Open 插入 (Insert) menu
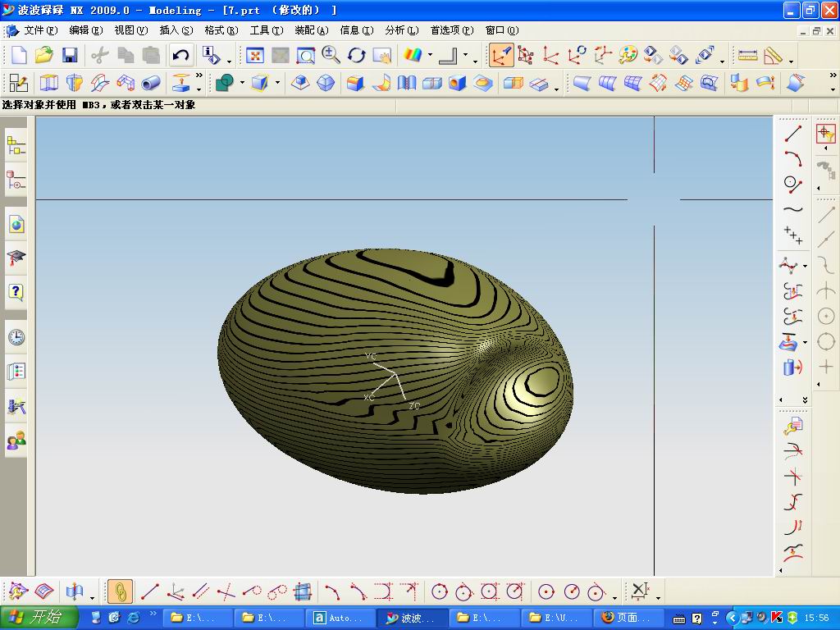This screenshot has height=630, width=840. coord(176,30)
